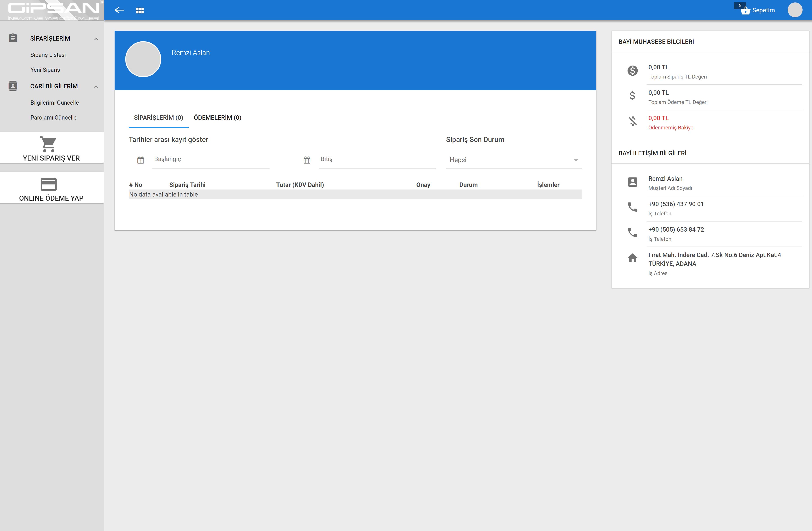Open Yeni Sipariş in sidebar
Screen dimensions: 812x531
[x=45, y=70]
